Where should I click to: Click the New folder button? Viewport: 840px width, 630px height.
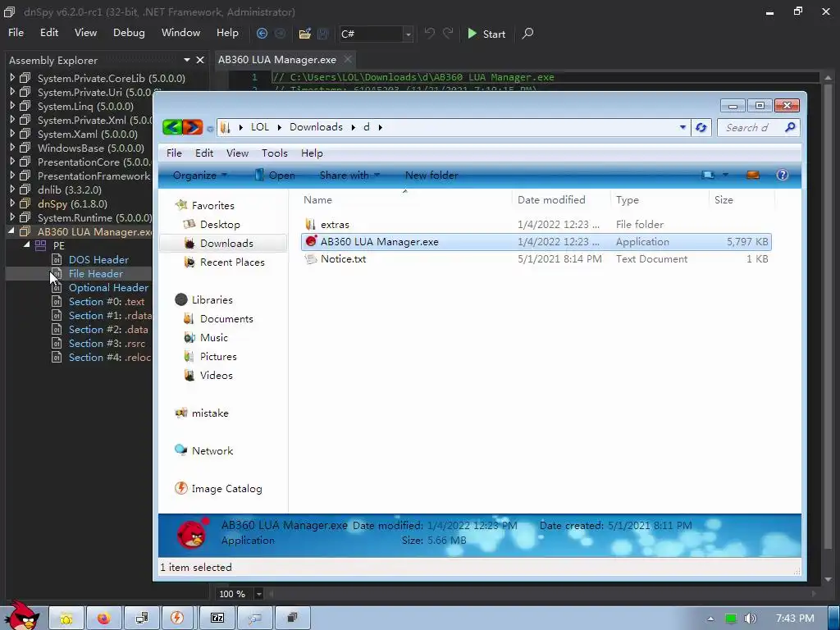click(431, 176)
